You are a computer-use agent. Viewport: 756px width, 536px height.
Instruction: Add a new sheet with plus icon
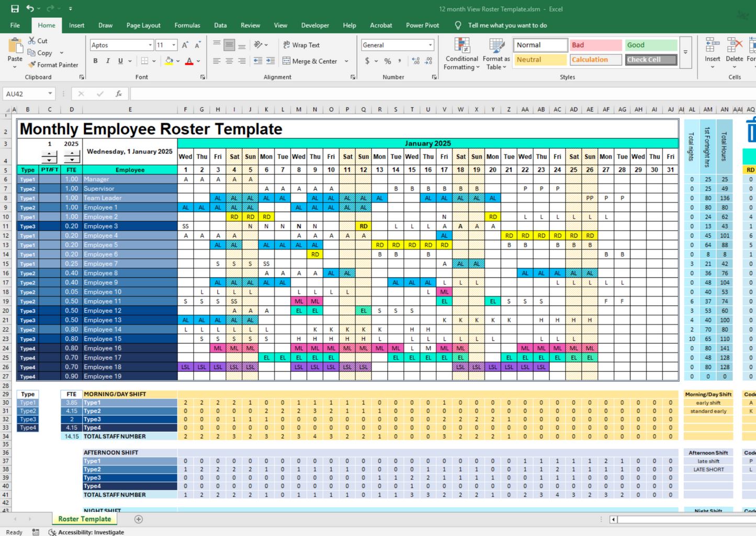[x=139, y=519]
